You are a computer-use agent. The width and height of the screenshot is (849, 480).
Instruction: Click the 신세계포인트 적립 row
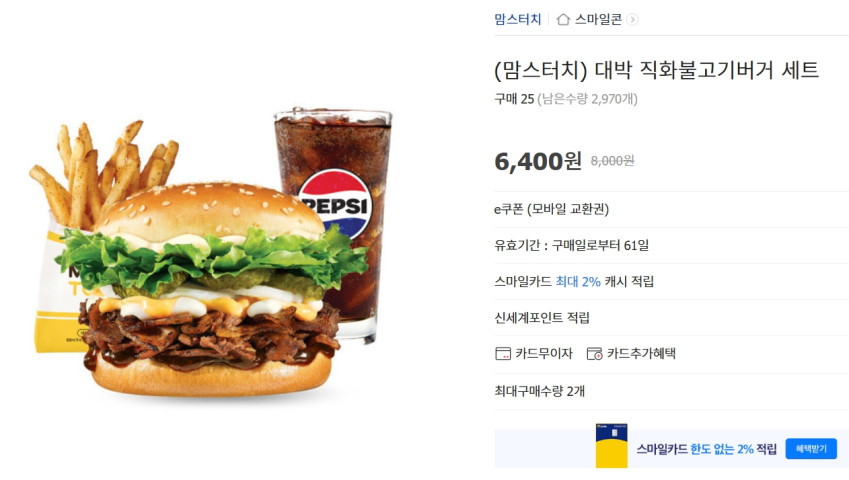[x=671, y=318]
